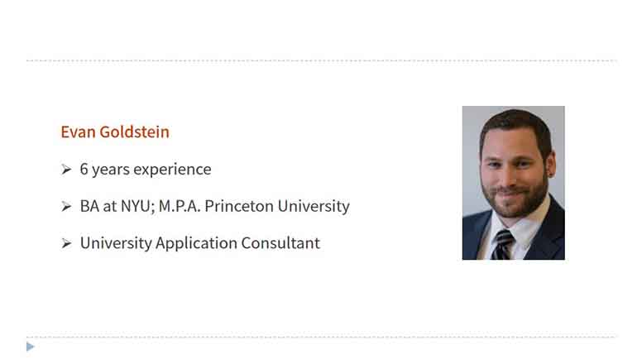
Task: Click the lower dotted divider line
Action: click(x=321, y=337)
